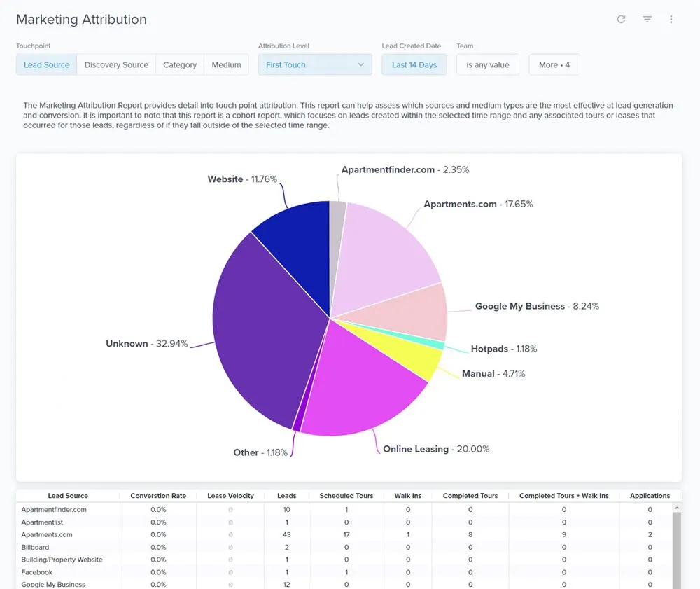The image size is (700, 589).
Task: Select the Unknown pie chart slice
Action: coord(266,322)
